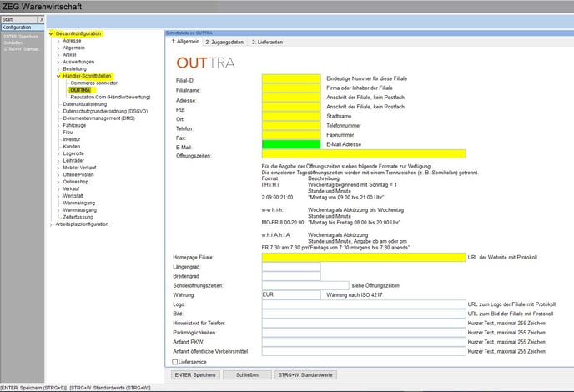Select Onlineshop tree item

(75, 182)
